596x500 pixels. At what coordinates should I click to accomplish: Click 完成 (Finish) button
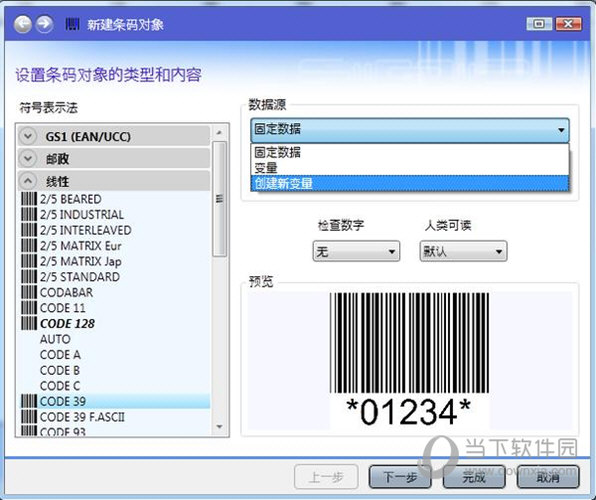click(x=474, y=477)
